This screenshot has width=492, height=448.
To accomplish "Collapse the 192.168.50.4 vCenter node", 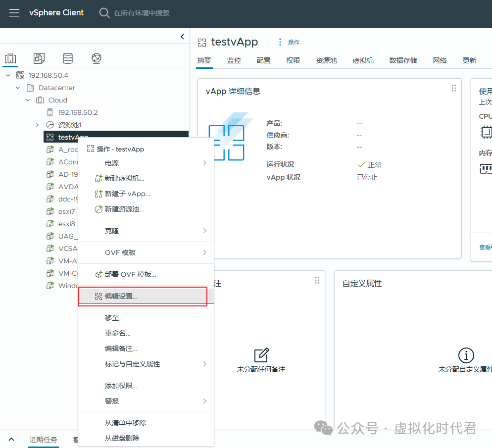I will point(8,75).
